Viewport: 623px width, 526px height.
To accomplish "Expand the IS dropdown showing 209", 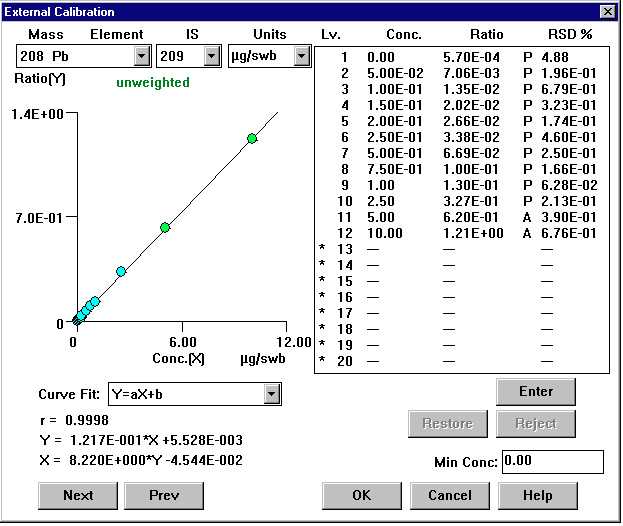I will pyautogui.click(x=211, y=56).
